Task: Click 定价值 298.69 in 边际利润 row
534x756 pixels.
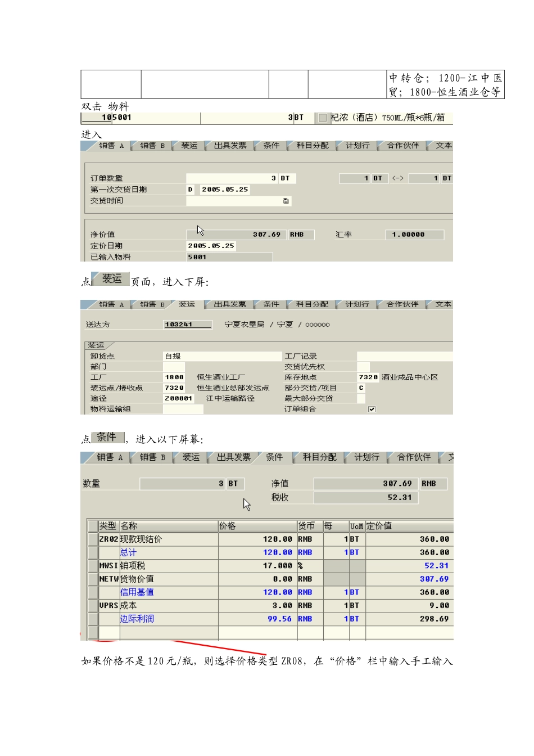Action: coord(409,619)
